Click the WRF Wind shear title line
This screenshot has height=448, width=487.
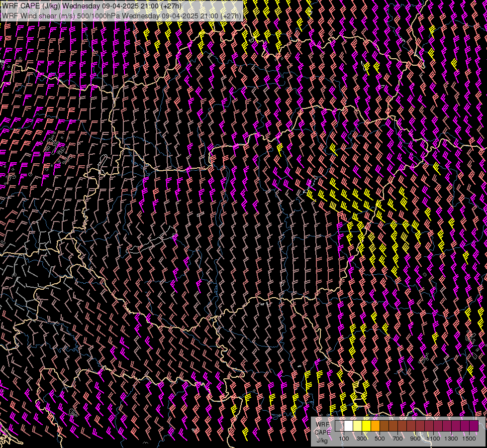coord(122,15)
